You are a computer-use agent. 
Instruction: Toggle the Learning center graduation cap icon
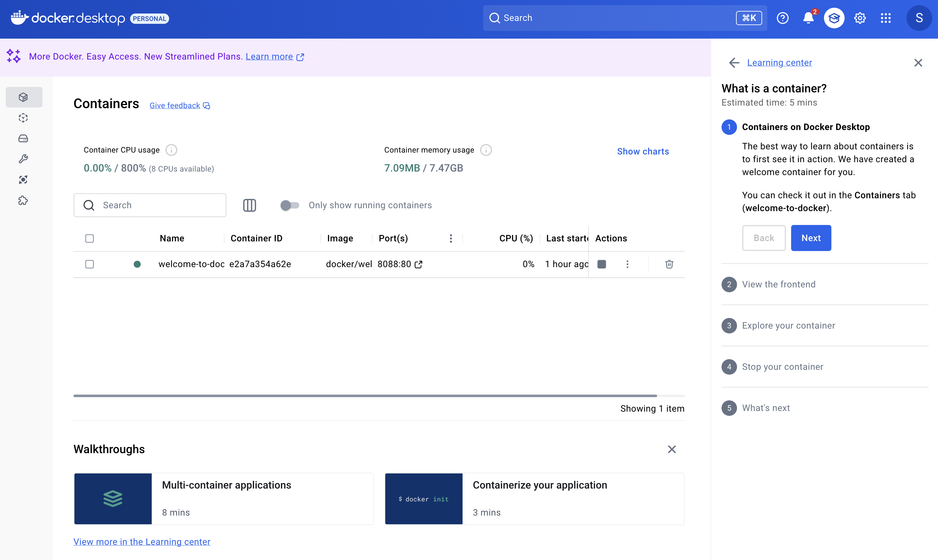834,18
